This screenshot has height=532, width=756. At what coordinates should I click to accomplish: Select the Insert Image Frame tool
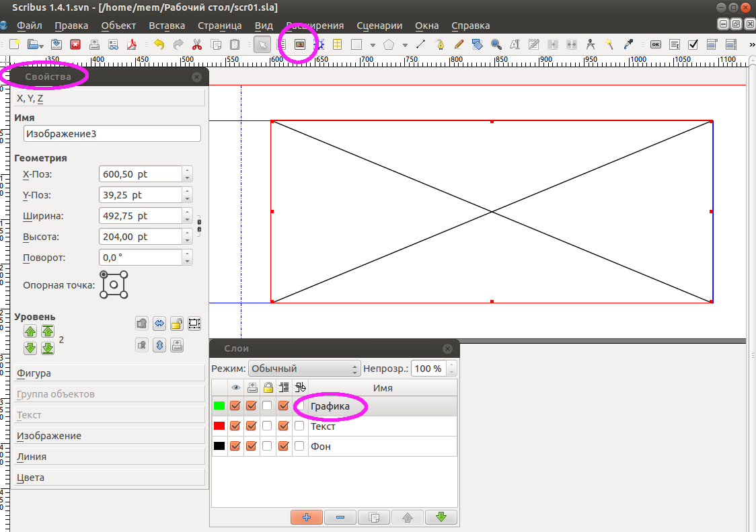coord(300,45)
